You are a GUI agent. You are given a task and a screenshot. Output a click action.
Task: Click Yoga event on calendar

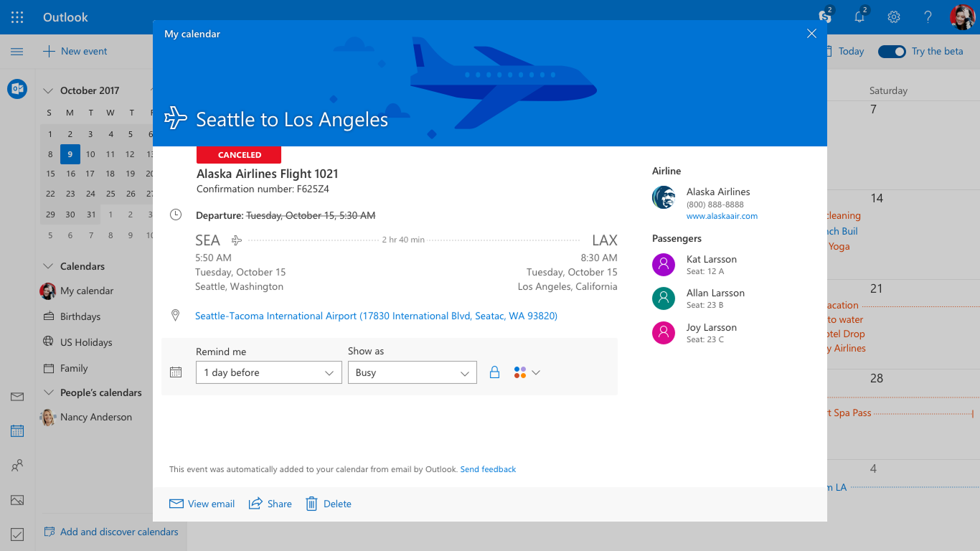coord(839,246)
